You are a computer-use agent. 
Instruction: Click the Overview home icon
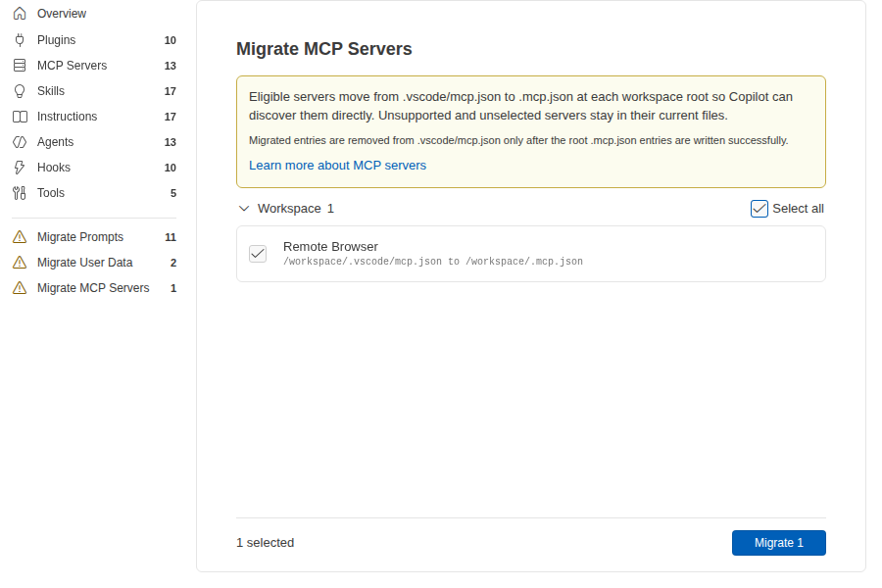point(20,14)
